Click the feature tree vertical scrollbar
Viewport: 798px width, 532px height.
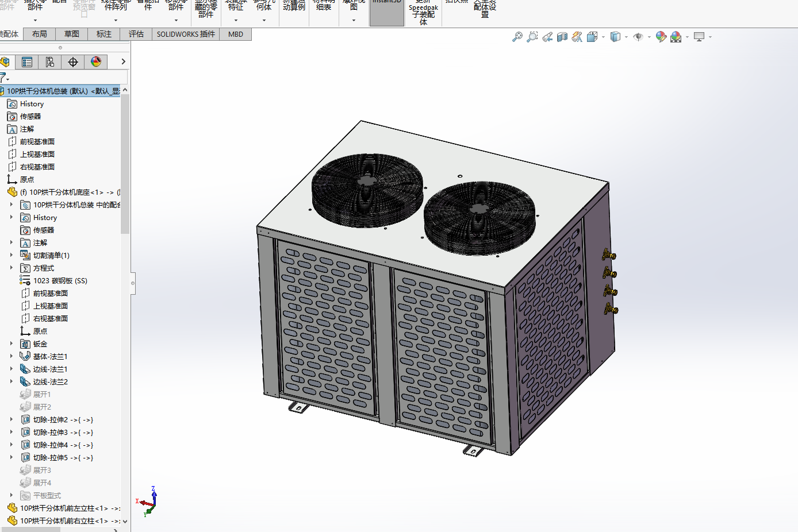click(x=125, y=164)
